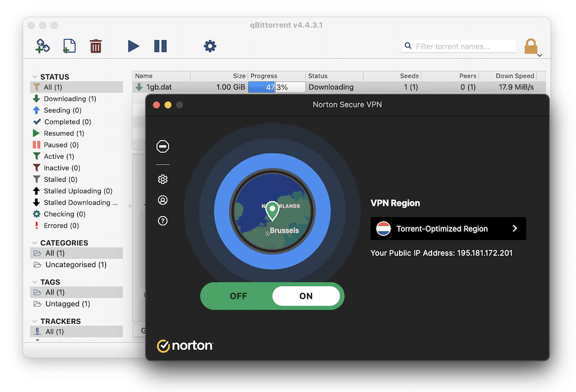
Task: Click the delete torrent trash icon
Action: coord(96,46)
